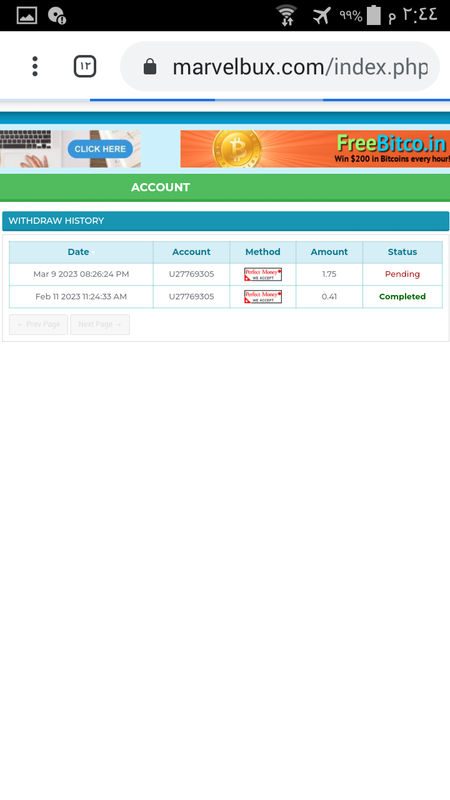Tap the marvelbux.com address bar

[280, 66]
